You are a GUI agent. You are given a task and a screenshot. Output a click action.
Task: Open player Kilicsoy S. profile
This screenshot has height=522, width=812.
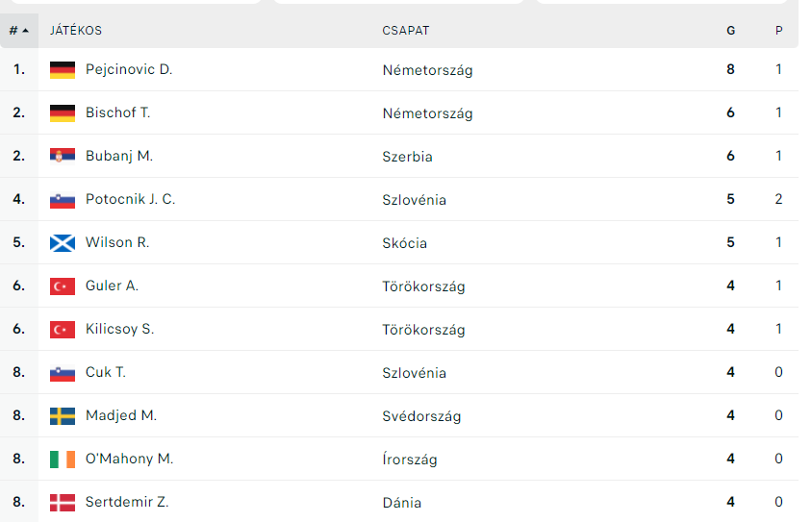point(119,329)
